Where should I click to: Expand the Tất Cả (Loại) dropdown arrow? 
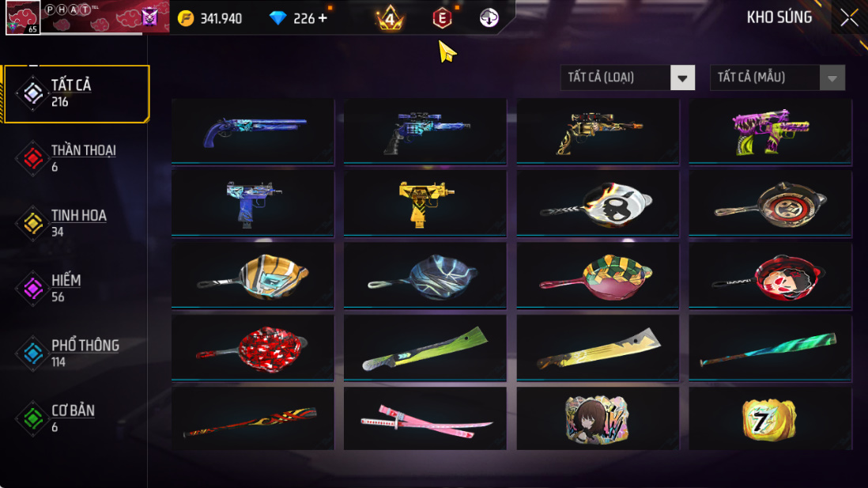coord(682,78)
